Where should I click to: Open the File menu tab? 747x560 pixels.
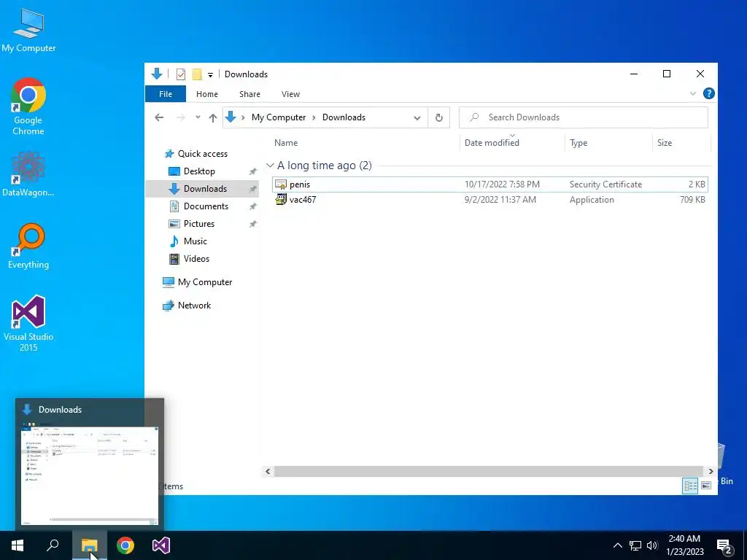[166, 94]
